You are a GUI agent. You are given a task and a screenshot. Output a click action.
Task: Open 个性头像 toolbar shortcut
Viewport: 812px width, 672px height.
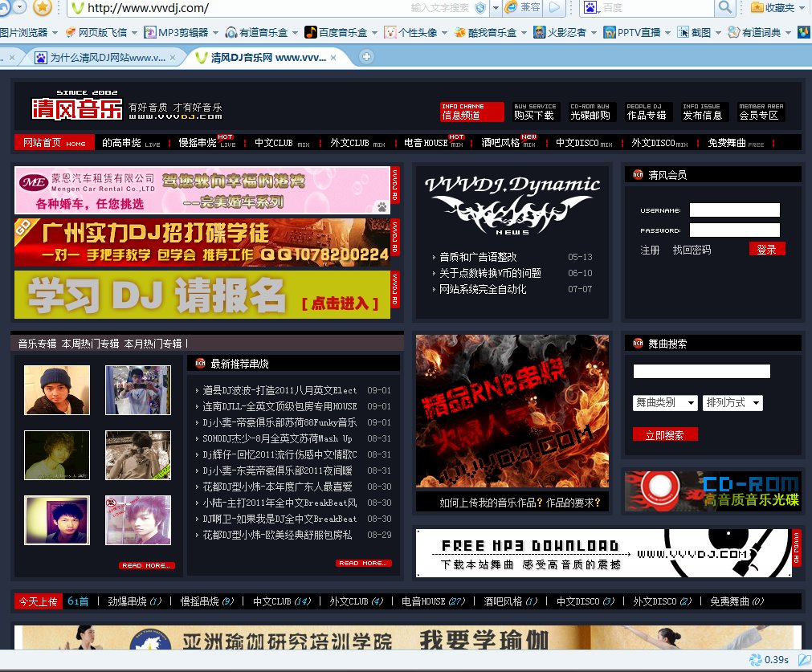[x=410, y=33]
